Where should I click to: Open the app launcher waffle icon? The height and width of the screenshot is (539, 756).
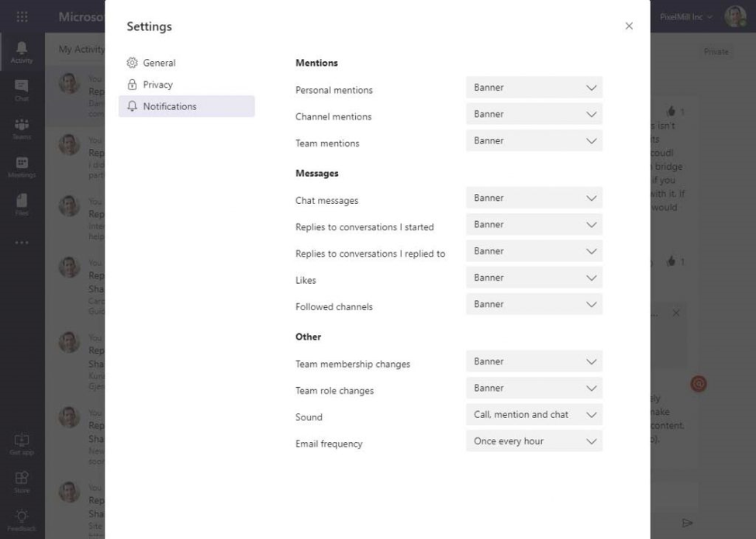pyautogui.click(x=22, y=17)
